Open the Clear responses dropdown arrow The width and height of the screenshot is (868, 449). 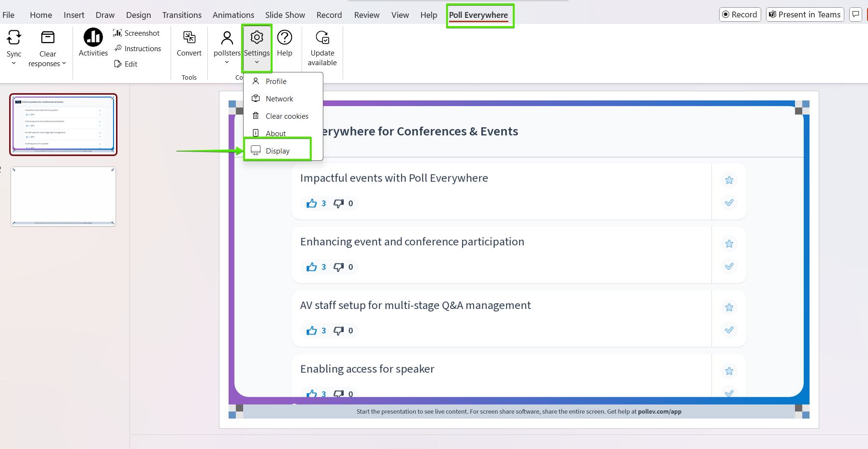pyautogui.click(x=64, y=63)
